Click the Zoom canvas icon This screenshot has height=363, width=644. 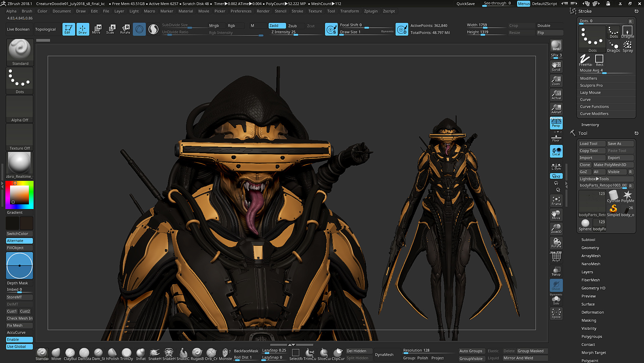(556, 80)
